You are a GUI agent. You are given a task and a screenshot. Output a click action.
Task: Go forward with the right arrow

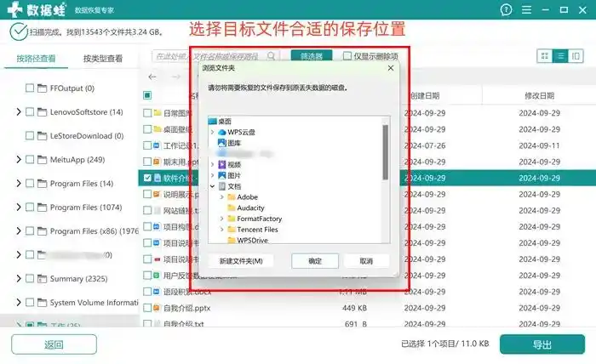tap(175, 77)
